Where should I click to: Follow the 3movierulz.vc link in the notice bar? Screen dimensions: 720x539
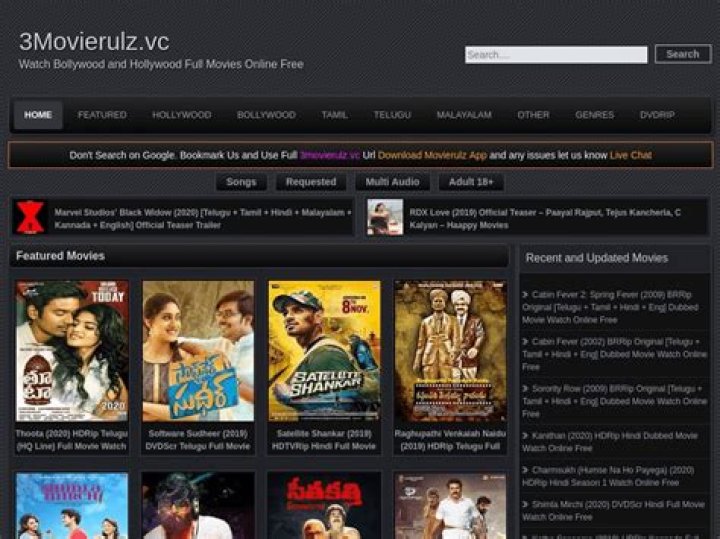[x=330, y=155]
